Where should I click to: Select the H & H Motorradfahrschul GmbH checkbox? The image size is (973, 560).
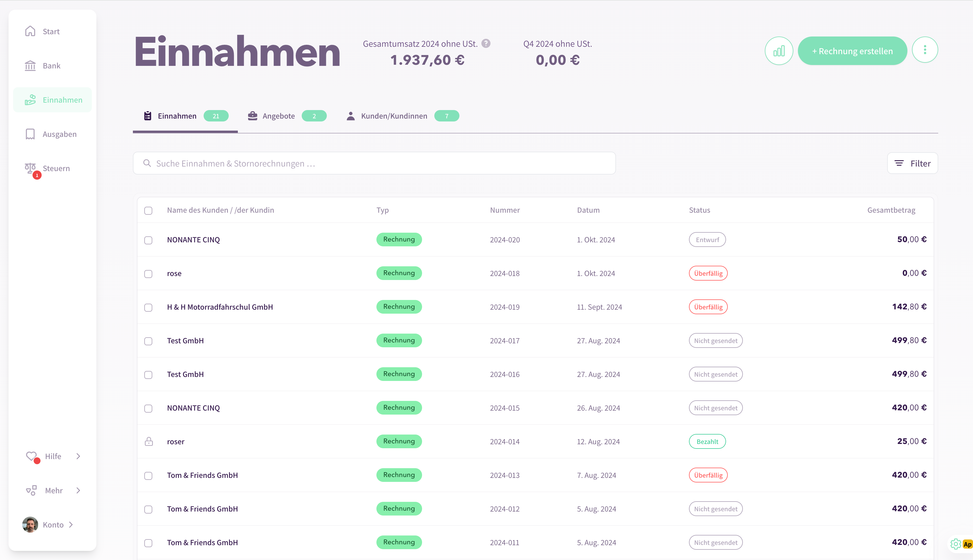click(149, 307)
